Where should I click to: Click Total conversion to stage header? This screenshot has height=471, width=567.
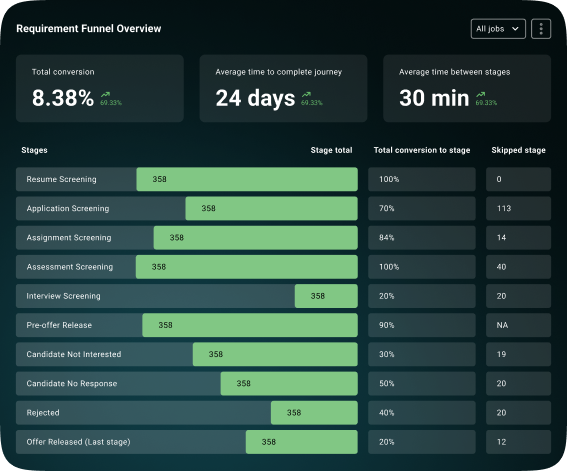point(422,150)
